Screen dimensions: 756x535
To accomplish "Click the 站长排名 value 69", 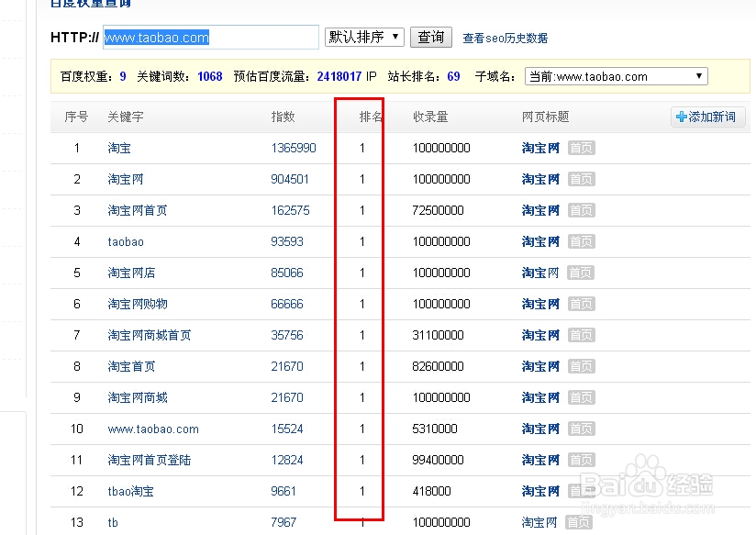I will (x=453, y=76).
